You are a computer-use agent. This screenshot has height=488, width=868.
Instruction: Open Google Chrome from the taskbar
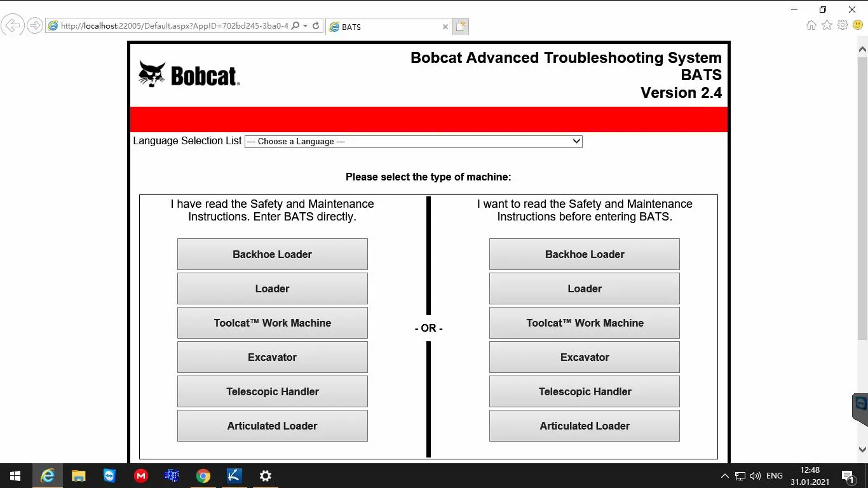203,475
